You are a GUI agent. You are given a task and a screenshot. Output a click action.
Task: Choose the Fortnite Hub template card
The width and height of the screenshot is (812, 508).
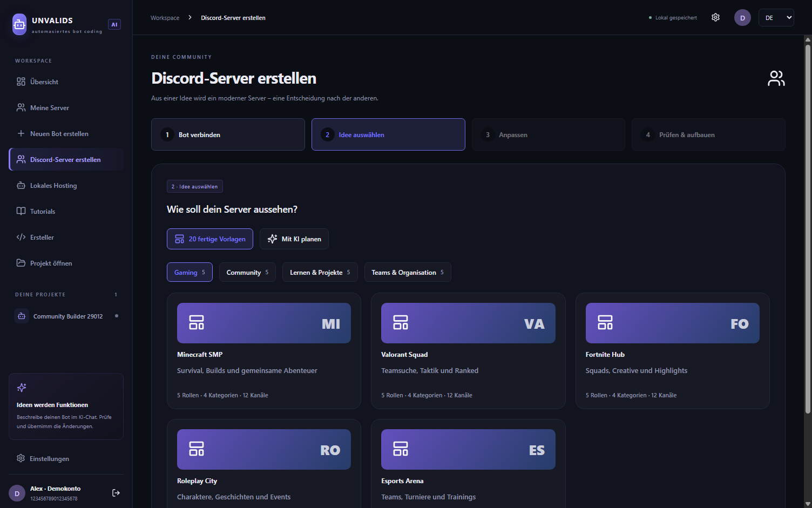tap(673, 351)
